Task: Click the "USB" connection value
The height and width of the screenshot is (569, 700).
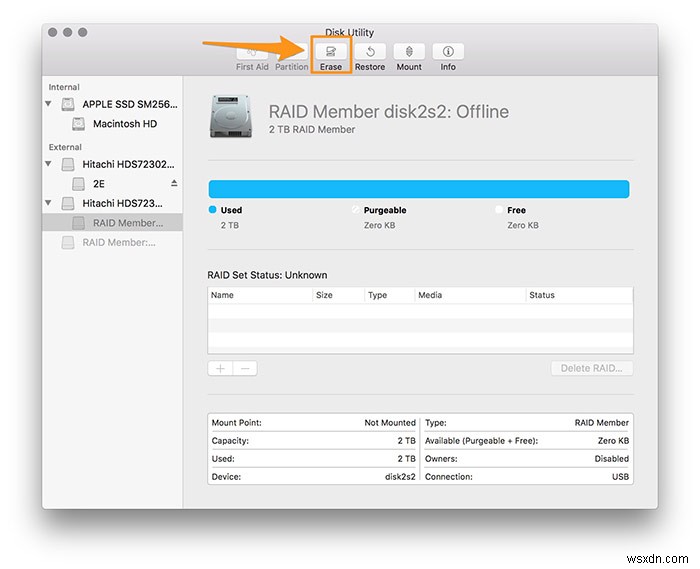Action: pos(620,477)
